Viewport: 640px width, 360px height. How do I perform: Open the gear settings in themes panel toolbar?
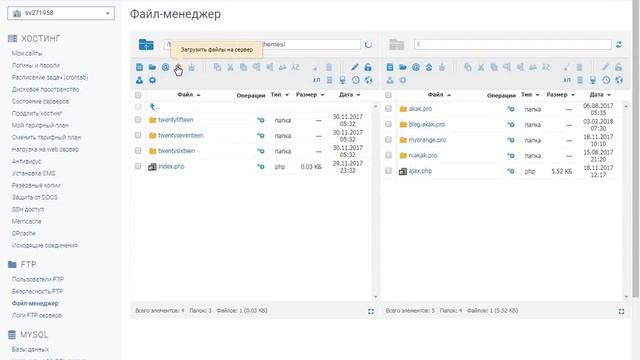152,80
